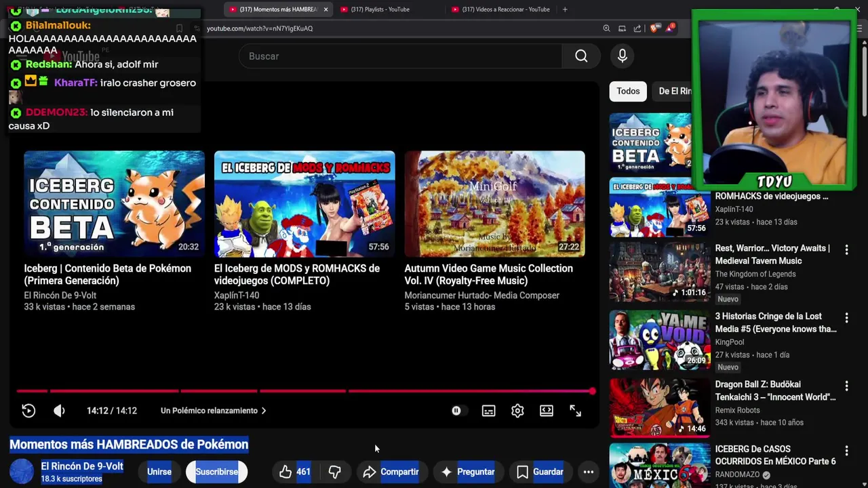Close the Momentos más HAMBREADOS tab

(325, 9)
